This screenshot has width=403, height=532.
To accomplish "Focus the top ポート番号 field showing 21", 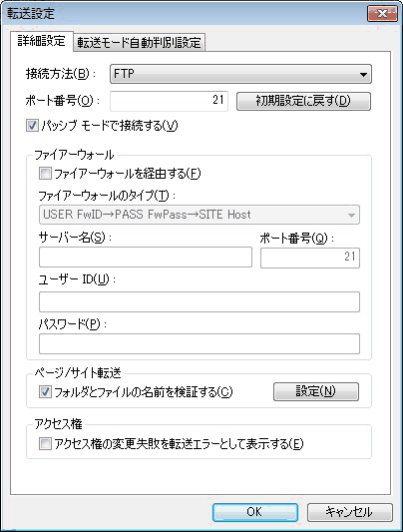I will pyautogui.click(x=169, y=101).
